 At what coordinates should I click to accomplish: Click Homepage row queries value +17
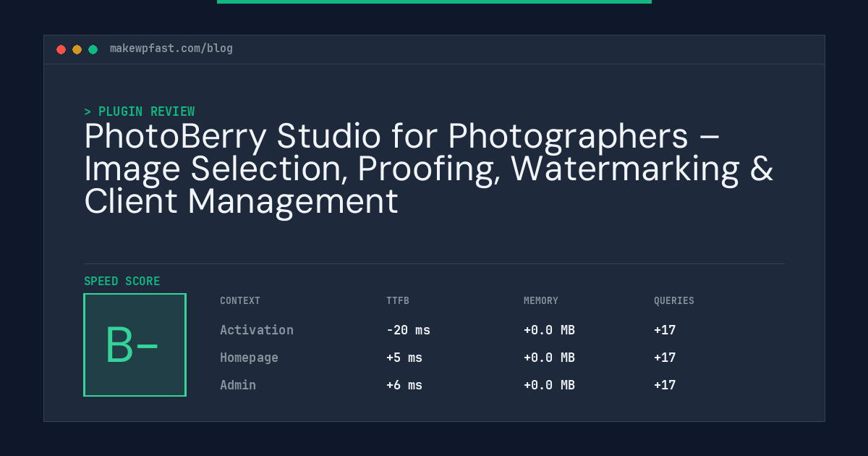(665, 358)
